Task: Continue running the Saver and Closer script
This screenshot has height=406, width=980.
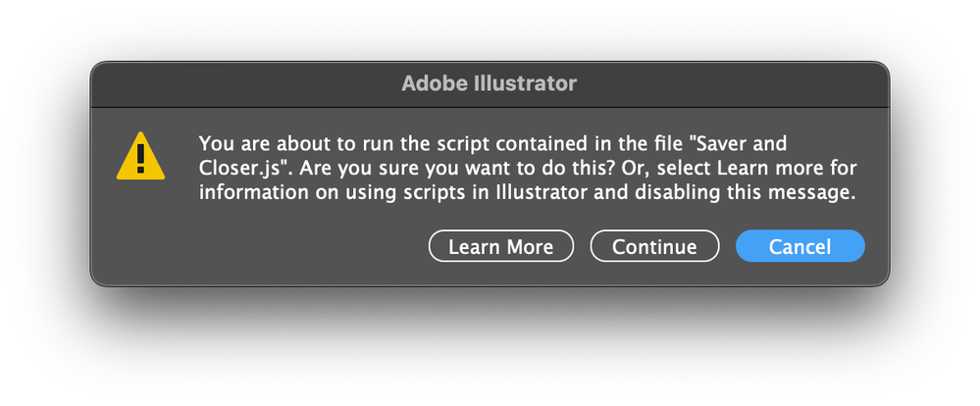Action: pos(654,247)
